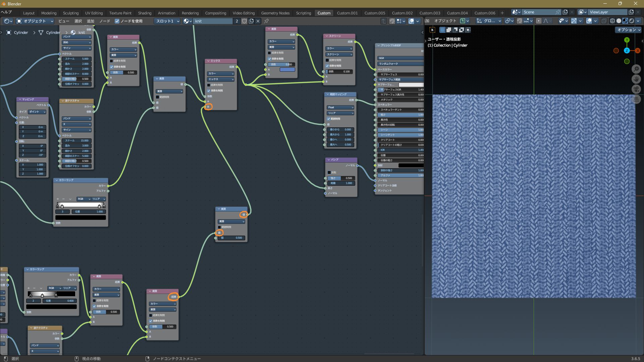Viewport: 644px width, 362px height.
Task: Click the blue B color swatch in 乗算 node
Action: (287, 69)
